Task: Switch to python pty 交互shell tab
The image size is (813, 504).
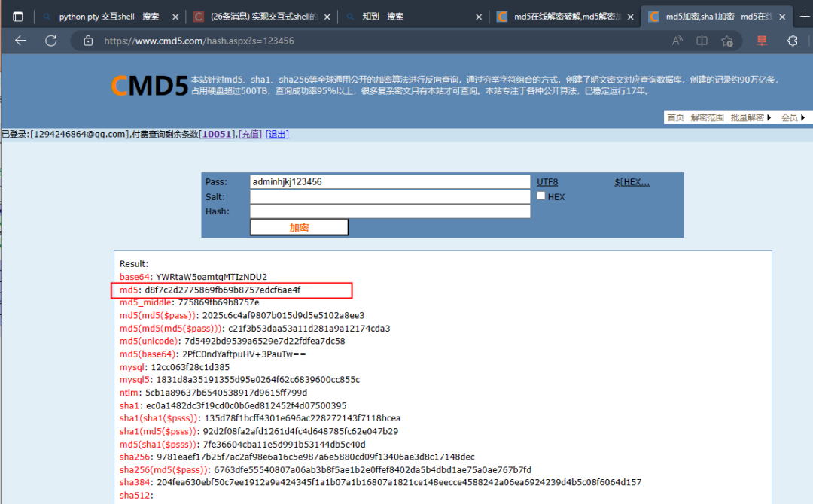Action: tap(109, 17)
